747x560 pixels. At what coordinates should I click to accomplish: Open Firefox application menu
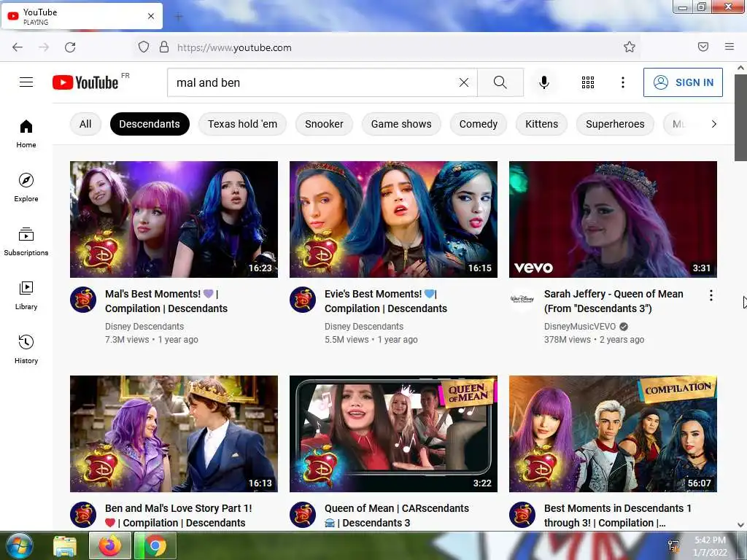729,47
